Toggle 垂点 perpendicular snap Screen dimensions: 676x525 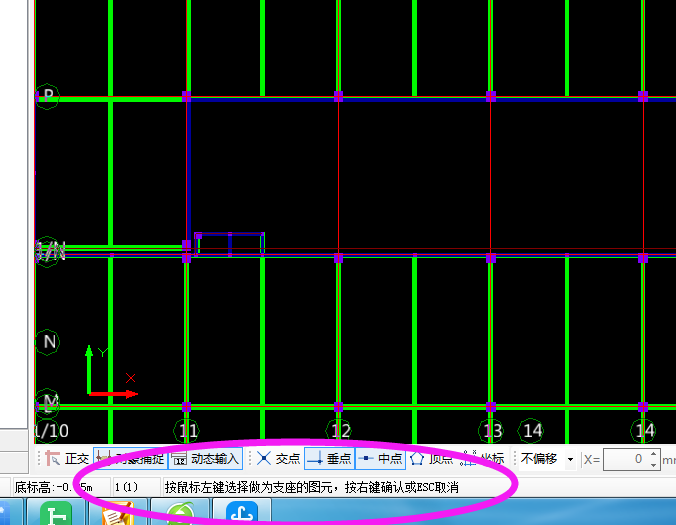pos(329,459)
